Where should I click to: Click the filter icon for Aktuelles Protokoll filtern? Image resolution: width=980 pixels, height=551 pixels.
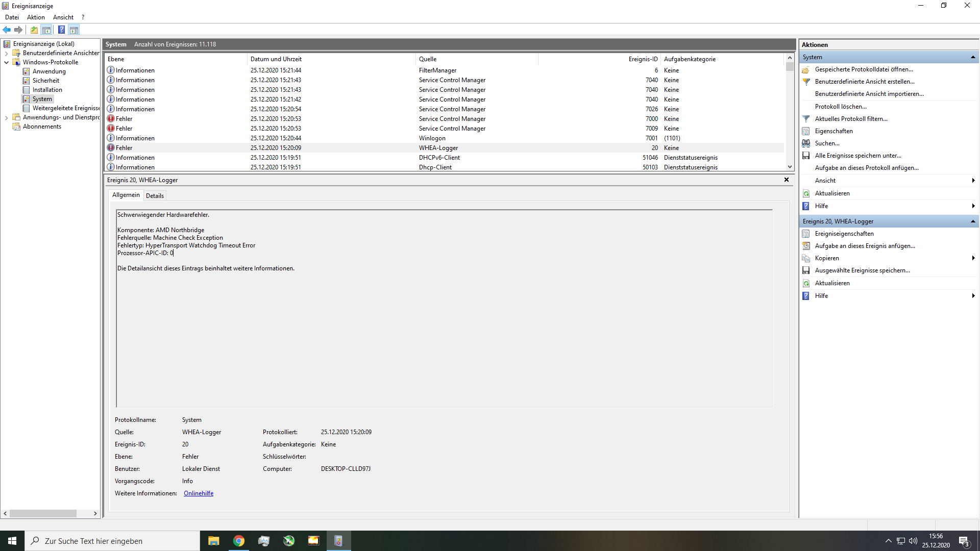[806, 119]
